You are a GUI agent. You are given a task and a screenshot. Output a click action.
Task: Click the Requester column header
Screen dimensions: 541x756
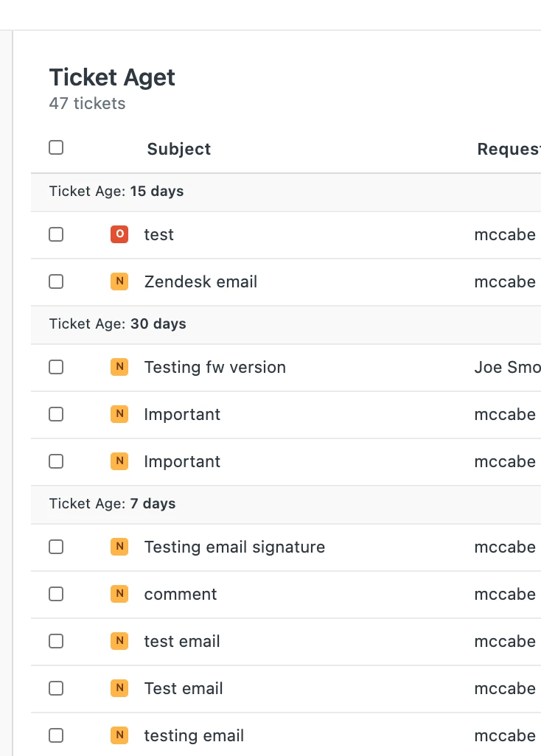click(509, 149)
